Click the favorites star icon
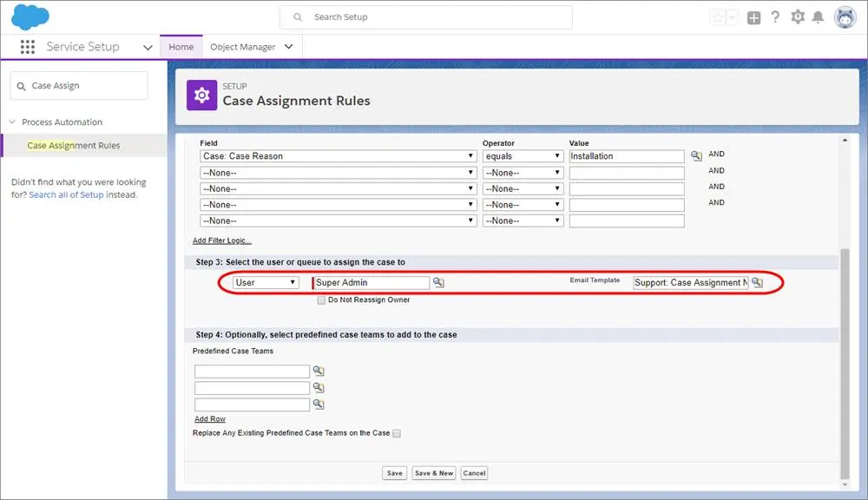 click(x=718, y=17)
